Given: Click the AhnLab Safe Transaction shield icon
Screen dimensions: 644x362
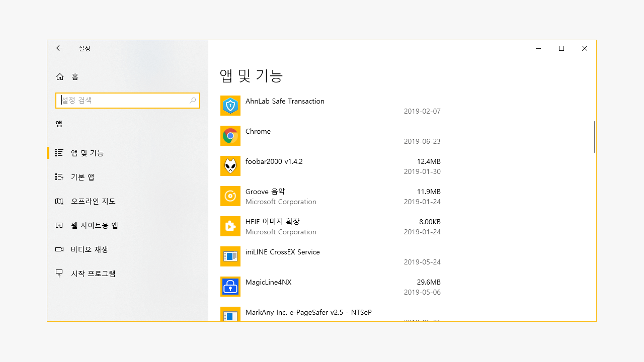Looking at the screenshot, I should tap(230, 106).
